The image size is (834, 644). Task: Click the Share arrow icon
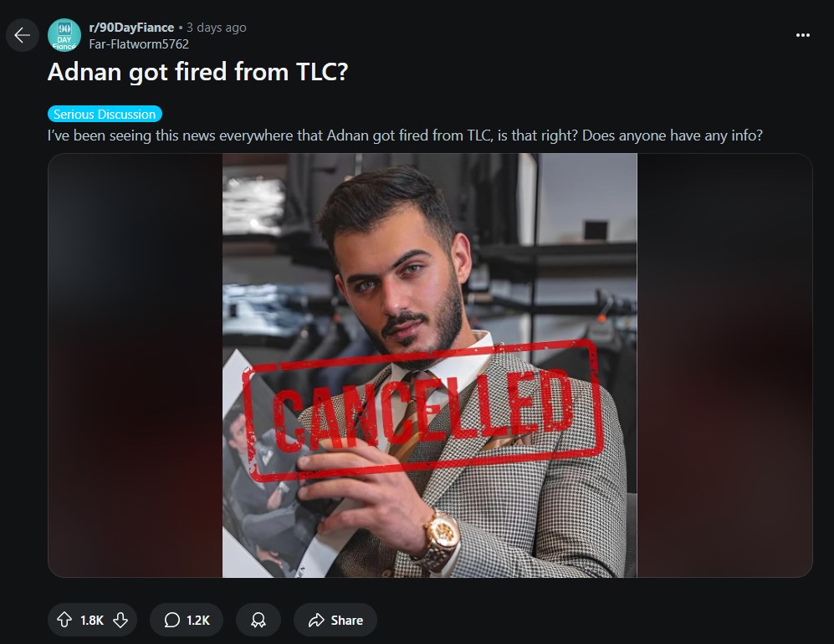(x=316, y=620)
